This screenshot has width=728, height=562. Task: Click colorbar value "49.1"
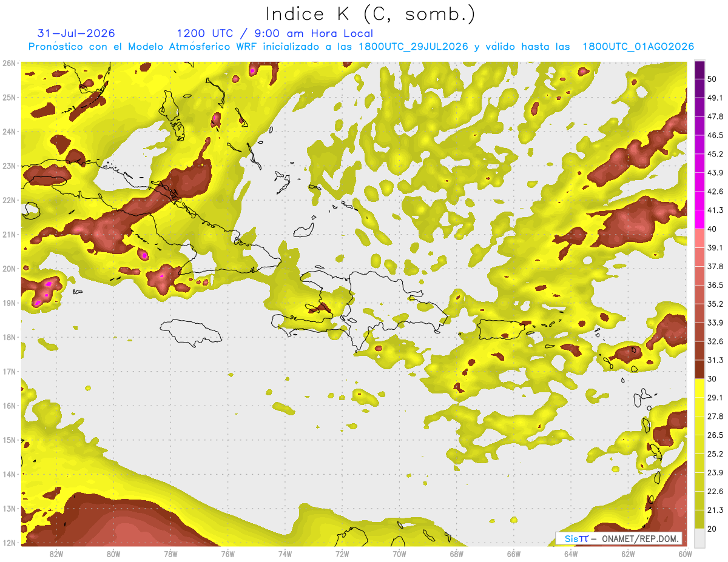[715, 98]
